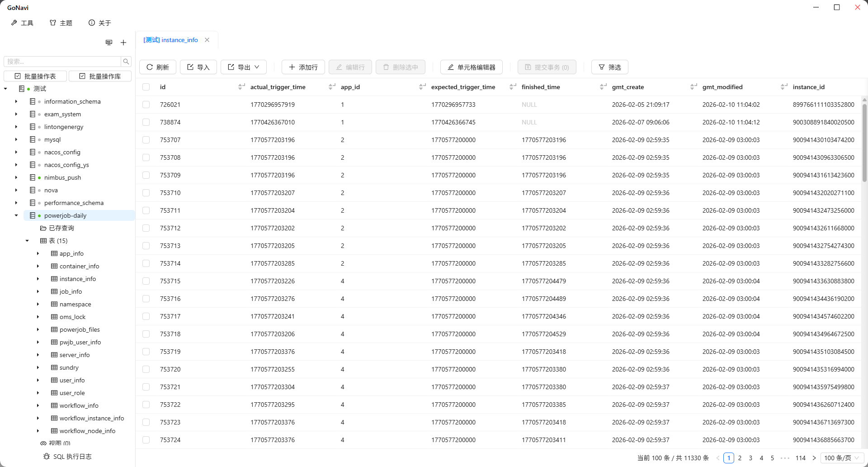Open the 100 条/页 page size dropdown
Image resolution: width=868 pixels, height=467 pixels.
click(842, 458)
